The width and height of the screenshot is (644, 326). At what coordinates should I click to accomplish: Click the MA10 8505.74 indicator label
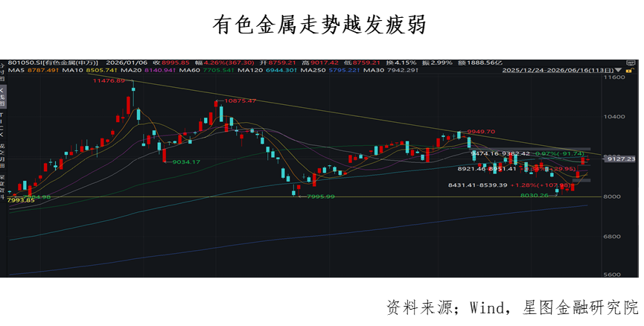(89, 70)
